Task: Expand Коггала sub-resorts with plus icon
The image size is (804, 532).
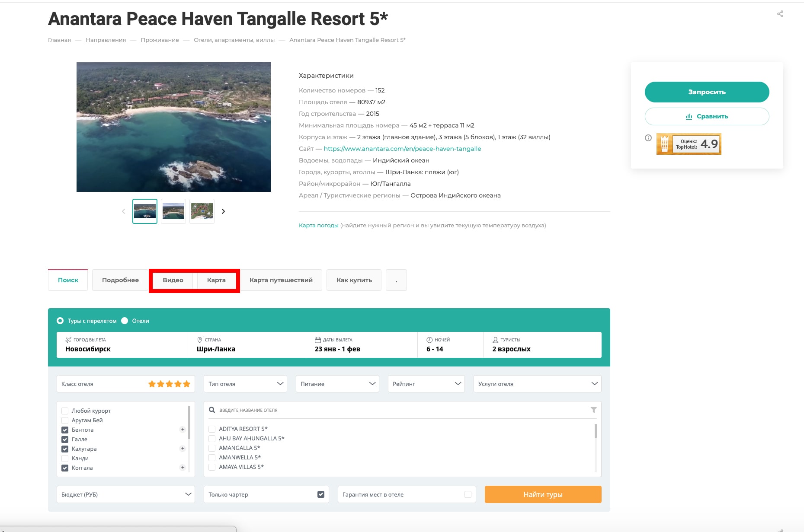Action: tap(183, 468)
